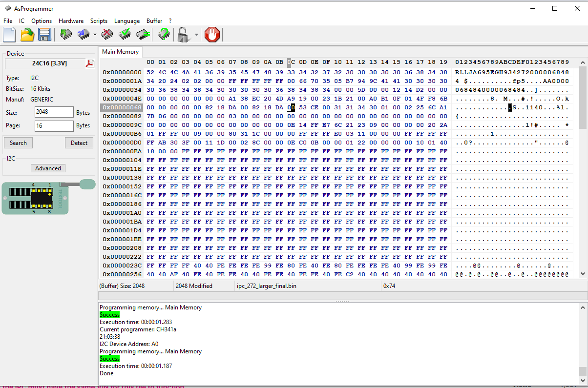Edit the Size field showing 2048

click(x=54, y=112)
